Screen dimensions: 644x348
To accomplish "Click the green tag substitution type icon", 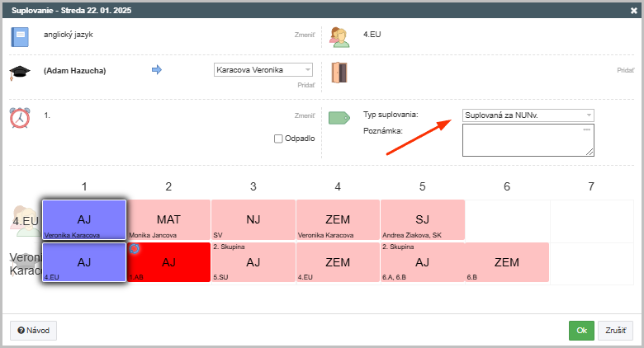I will [339, 118].
